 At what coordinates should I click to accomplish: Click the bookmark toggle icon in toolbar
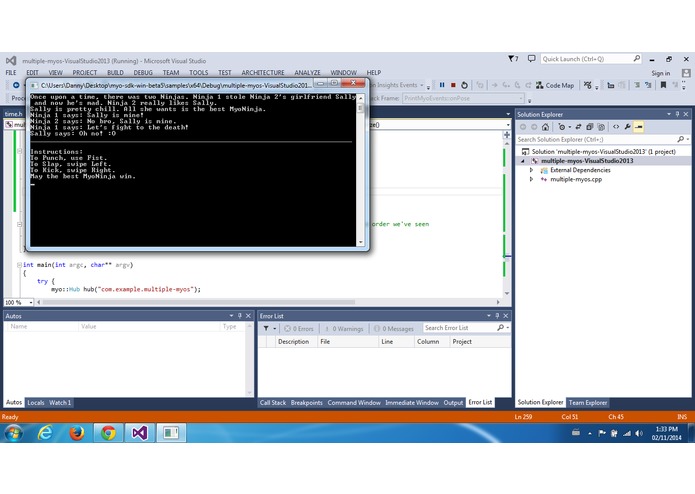pos(663,85)
